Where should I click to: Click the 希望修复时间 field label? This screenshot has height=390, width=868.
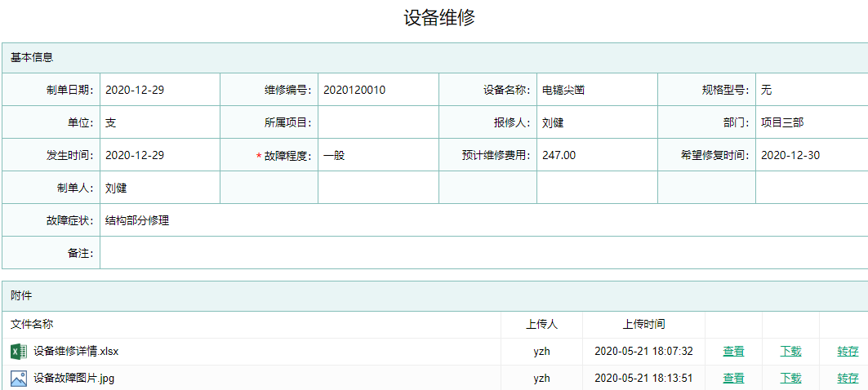[716, 156]
